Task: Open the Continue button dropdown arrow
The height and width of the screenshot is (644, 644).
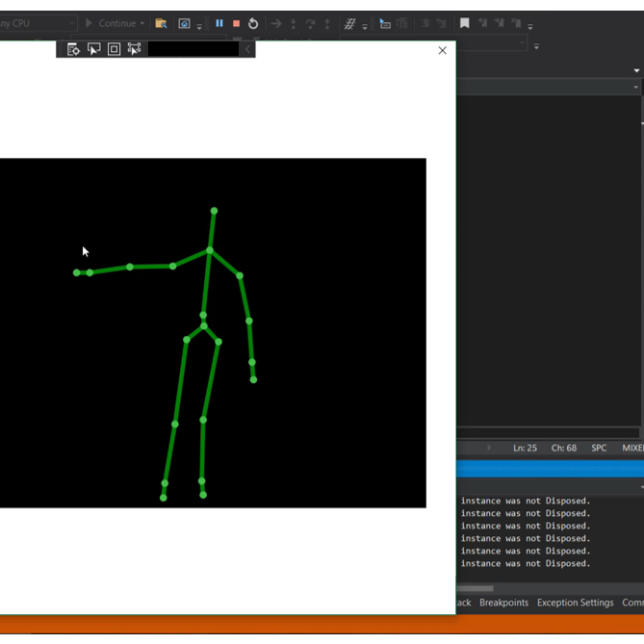Action: click(x=142, y=23)
